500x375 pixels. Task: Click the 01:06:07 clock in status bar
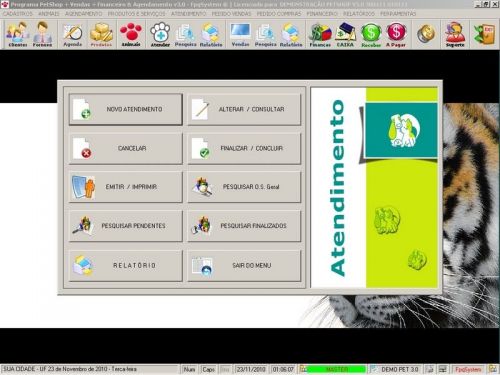coord(283,369)
